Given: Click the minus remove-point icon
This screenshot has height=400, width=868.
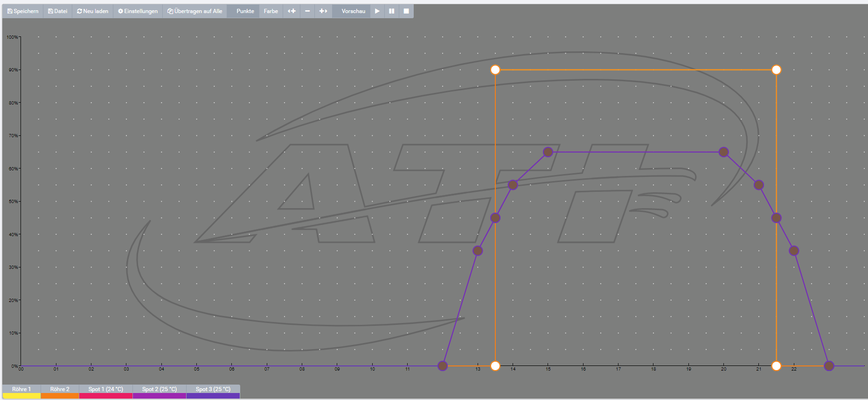Looking at the screenshot, I should pos(307,11).
